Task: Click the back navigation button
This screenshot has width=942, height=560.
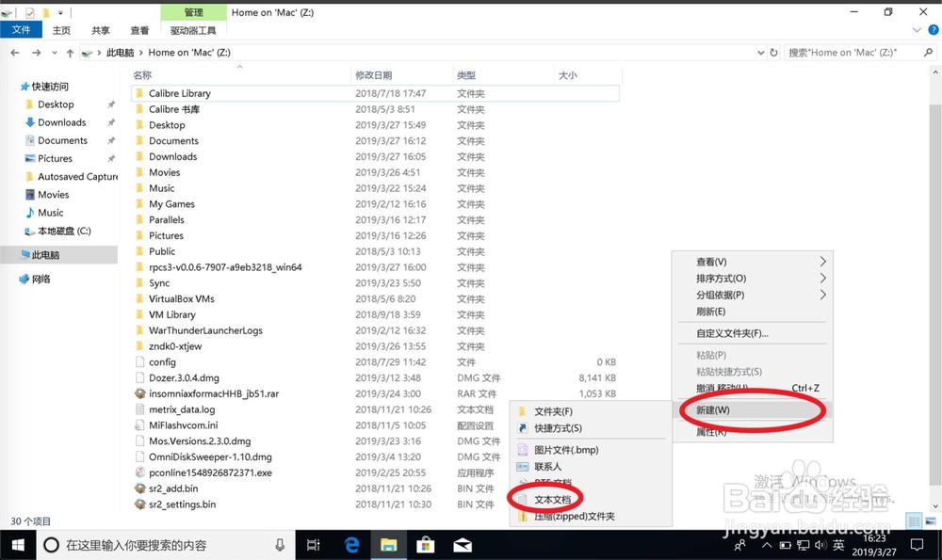Action: click(16, 53)
